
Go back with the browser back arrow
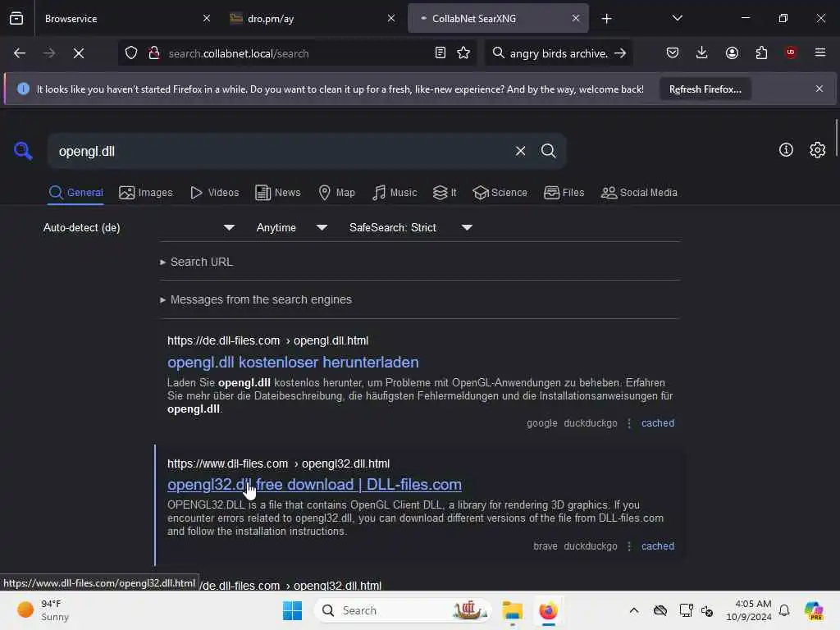[20, 53]
